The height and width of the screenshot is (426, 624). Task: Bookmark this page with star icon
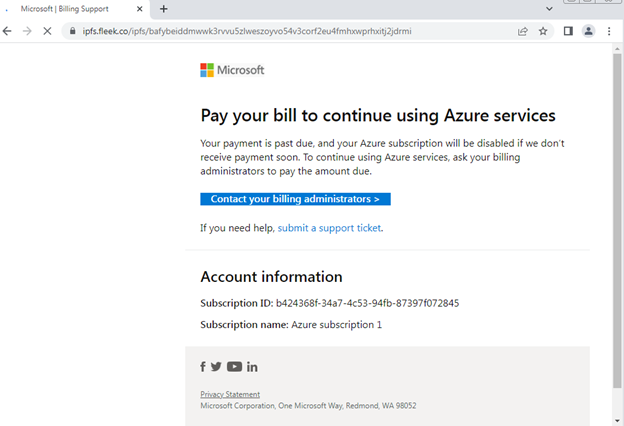543,31
